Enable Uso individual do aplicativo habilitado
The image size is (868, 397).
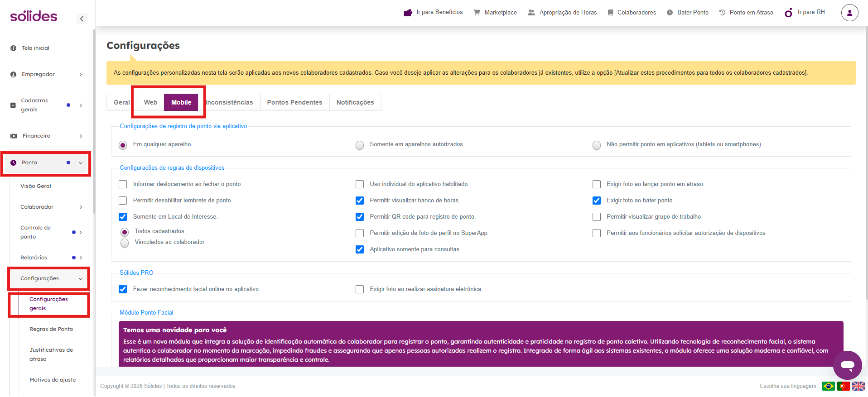[360, 184]
